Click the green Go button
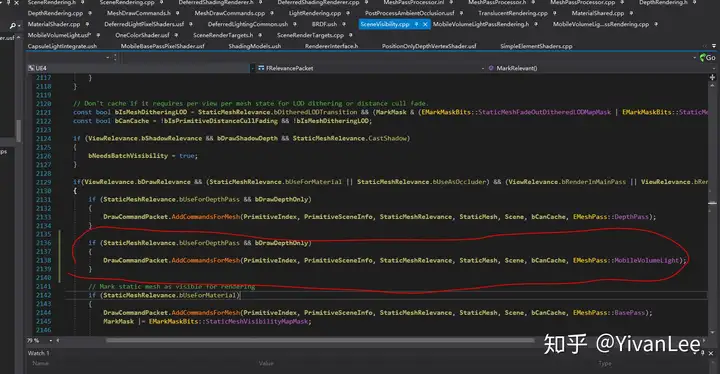The height and width of the screenshot is (374, 720). [x=707, y=58]
